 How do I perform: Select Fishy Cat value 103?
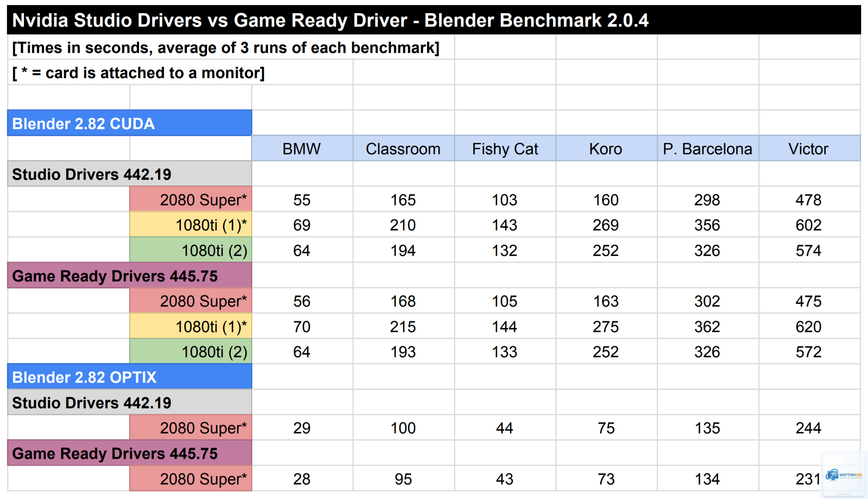(x=505, y=200)
